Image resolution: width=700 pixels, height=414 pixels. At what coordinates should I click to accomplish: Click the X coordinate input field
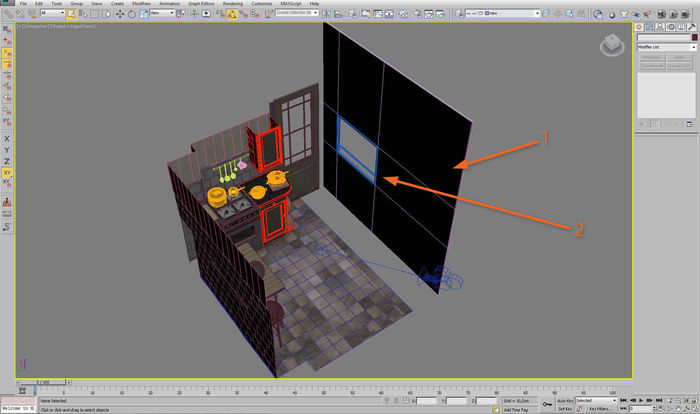[x=427, y=401]
